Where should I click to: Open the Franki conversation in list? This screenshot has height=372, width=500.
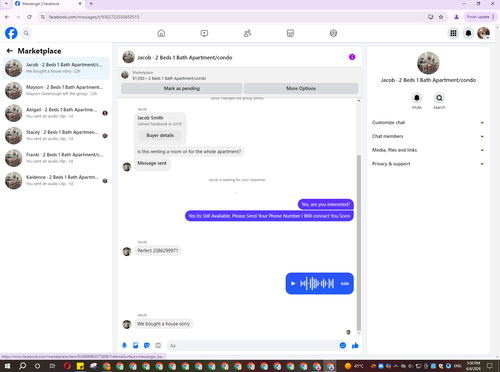[x=56, y=158]
